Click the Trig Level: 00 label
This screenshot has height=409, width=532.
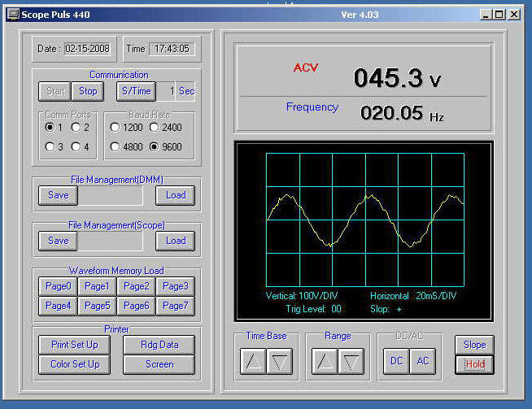tap(313, 309)
